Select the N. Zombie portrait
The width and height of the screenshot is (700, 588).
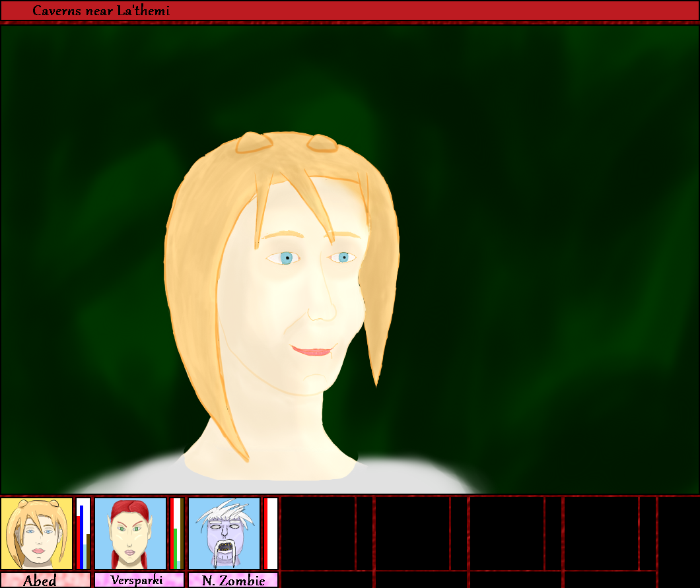tap(224, 533)
